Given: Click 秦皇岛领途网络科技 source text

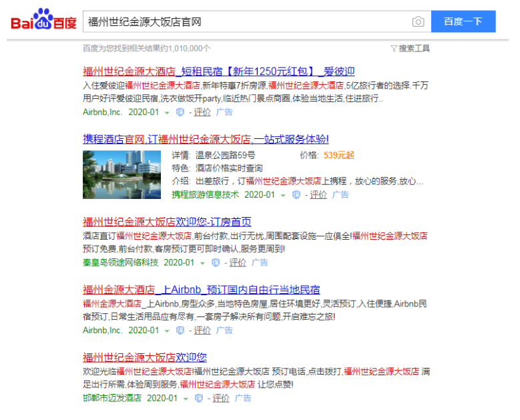Looking at the screenshot, I should coord(120,262).
